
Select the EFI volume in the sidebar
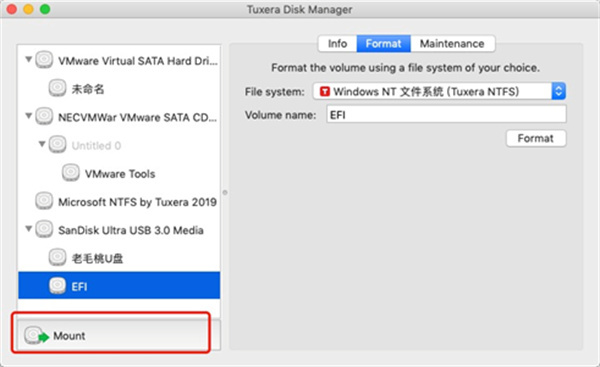119,285
